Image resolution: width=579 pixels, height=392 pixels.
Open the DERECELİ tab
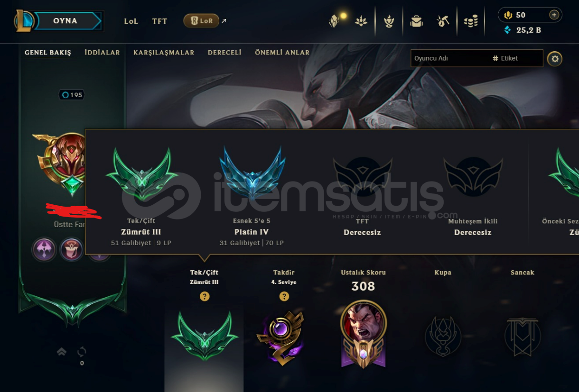coord(224,53)
